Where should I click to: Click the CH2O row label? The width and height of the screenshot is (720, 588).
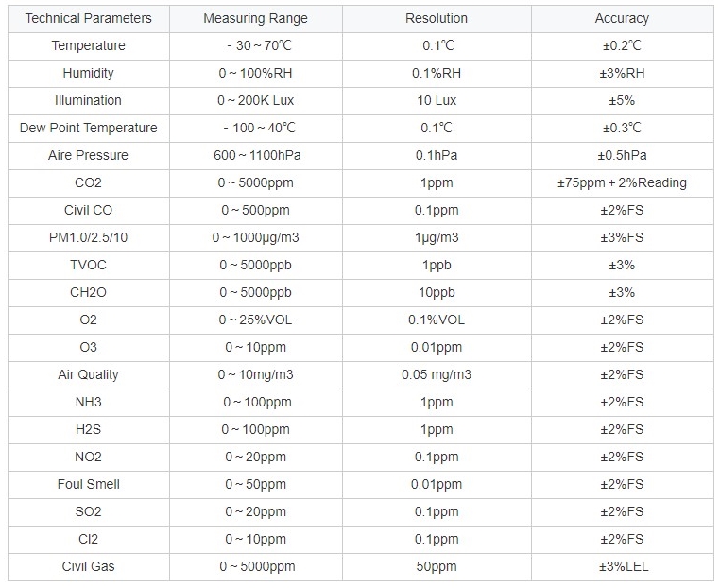coord(88,292)
